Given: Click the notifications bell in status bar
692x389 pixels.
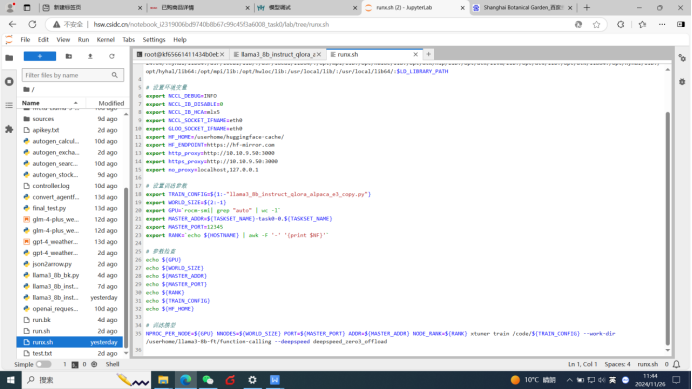Looking at the screenshot, I should 676,364.
